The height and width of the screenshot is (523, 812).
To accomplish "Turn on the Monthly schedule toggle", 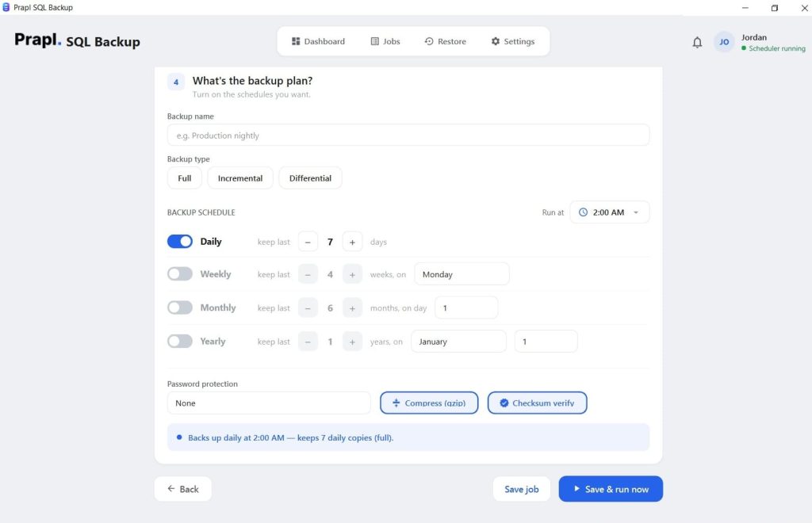I will [180, 307].
